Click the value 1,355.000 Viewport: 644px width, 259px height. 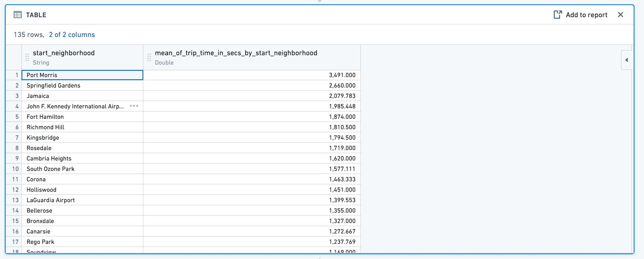click(342, 211)
